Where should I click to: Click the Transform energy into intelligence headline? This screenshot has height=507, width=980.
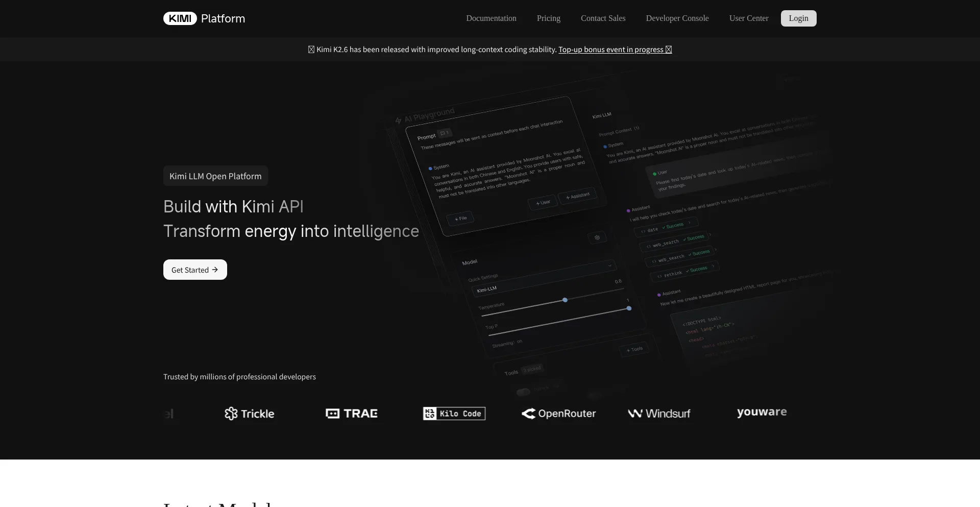291,231
